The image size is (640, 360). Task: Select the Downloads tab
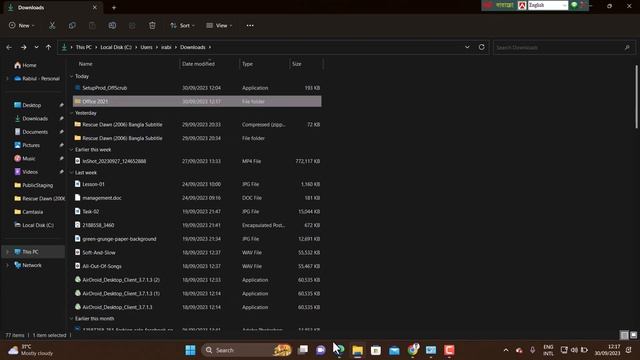(51, 7)
